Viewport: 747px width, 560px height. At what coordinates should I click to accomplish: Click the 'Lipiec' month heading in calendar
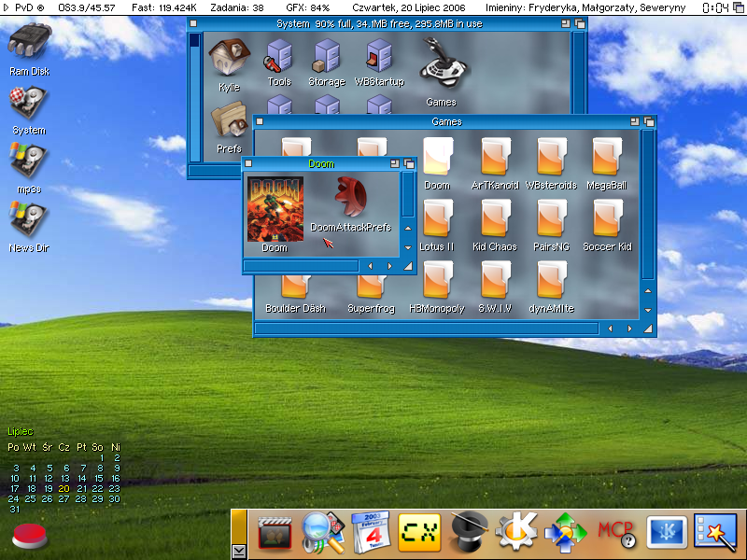[21, 431]
